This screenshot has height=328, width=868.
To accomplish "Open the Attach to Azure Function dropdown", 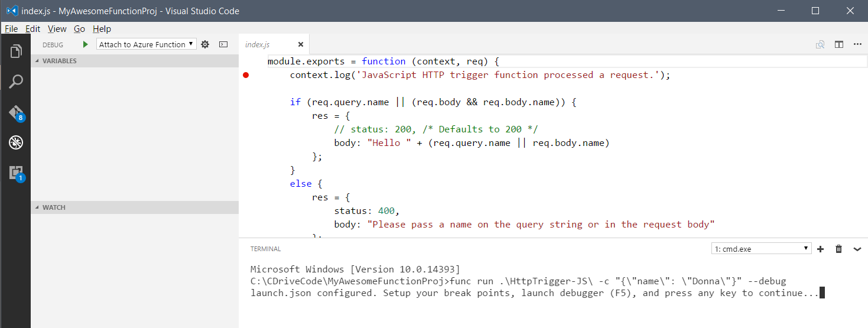I will (x=146, y=44).
